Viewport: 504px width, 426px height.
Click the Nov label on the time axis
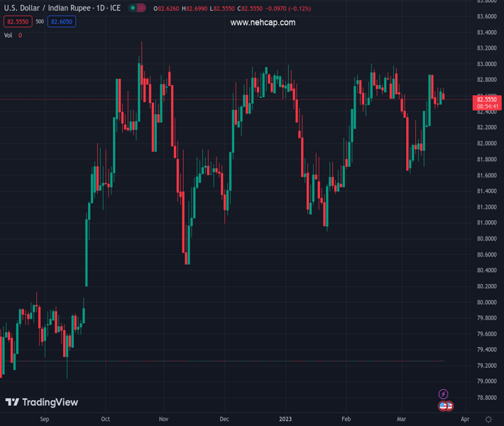[164, 420]
